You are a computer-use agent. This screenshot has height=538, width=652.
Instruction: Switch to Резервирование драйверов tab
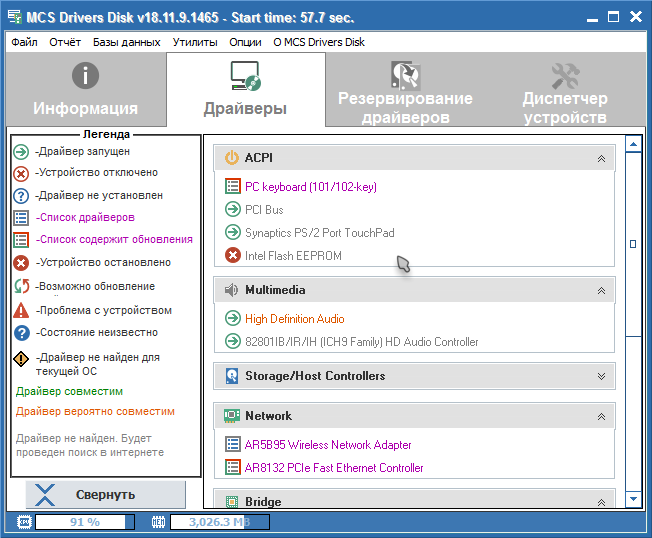click(405, 89)
